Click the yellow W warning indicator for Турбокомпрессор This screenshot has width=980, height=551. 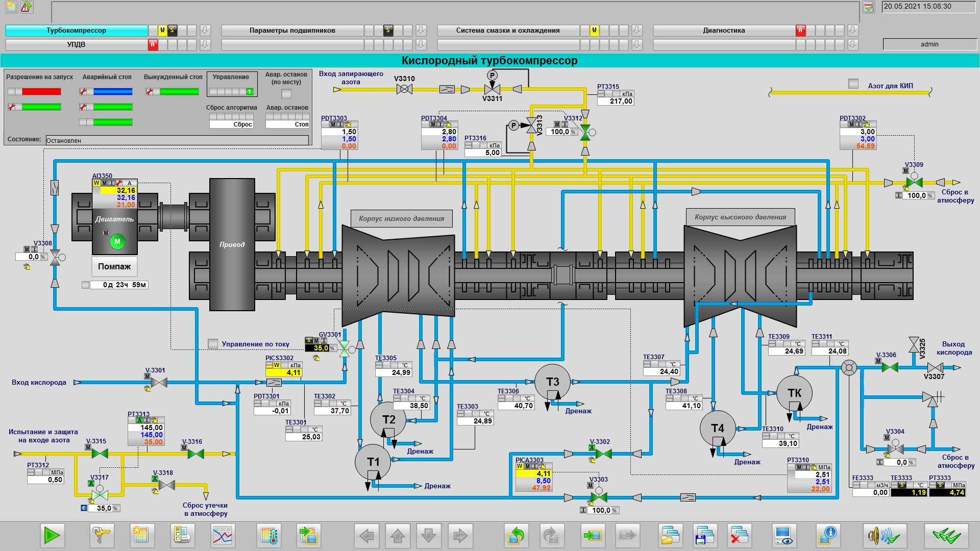(x=162, y=31)
